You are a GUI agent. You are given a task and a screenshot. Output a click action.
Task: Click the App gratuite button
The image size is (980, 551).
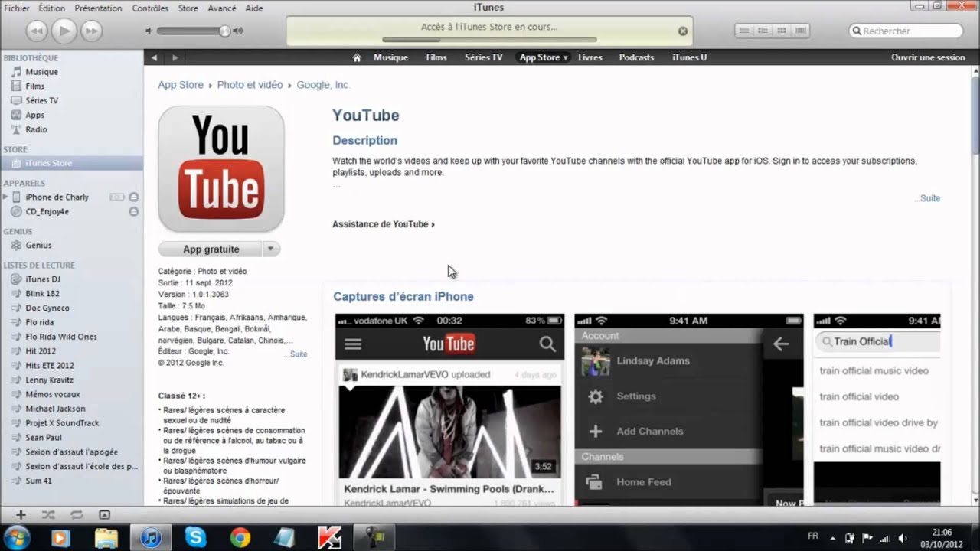tap(211, 249)
